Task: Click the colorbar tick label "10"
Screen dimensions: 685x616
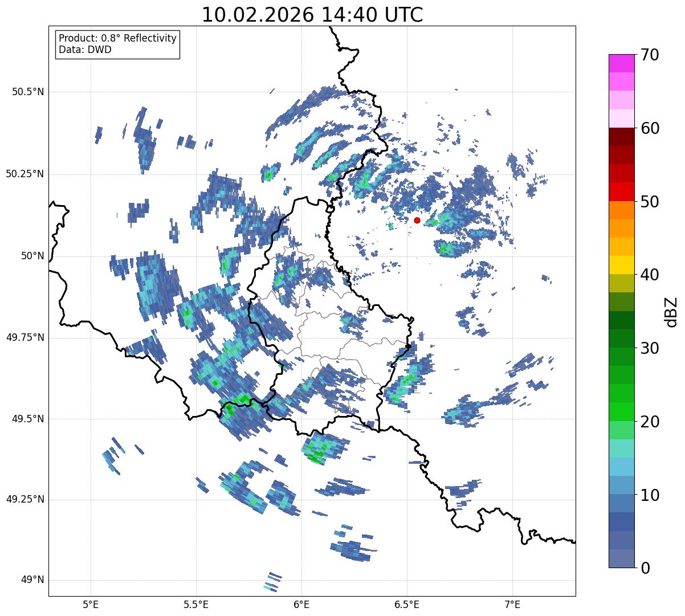Action: pos(649,495)
